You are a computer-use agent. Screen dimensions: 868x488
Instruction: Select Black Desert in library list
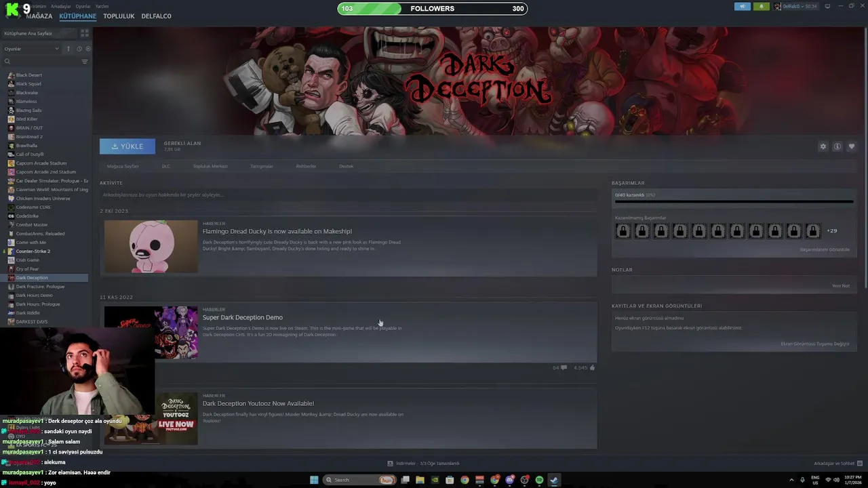pos(29,75)
